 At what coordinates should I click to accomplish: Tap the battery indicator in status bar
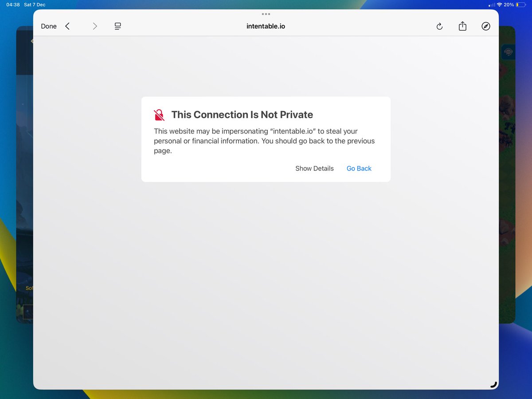coord(520,4)
